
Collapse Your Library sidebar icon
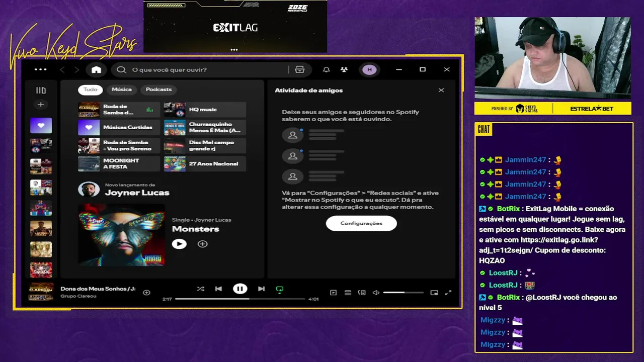point(41,90)
